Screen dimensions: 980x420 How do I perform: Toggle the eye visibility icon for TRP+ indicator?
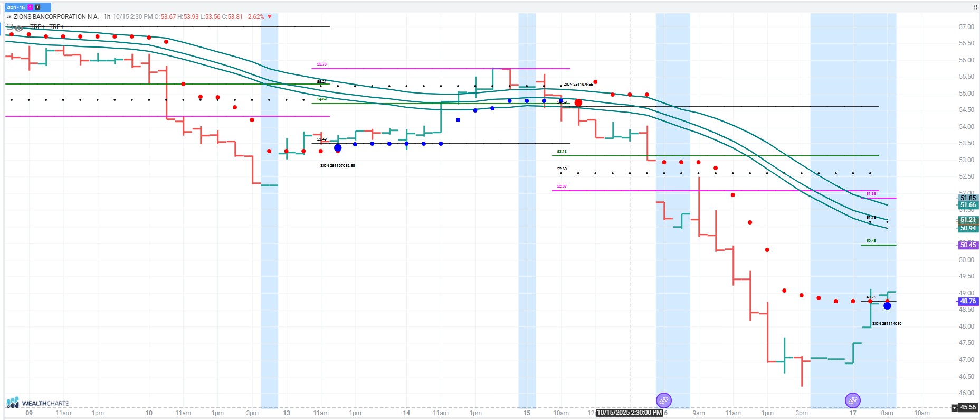[x=19, y=27]
